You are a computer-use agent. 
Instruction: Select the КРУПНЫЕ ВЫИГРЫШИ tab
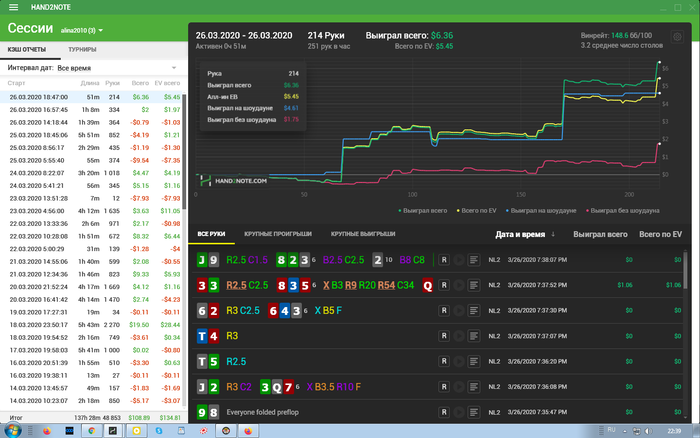pos(363,234)
